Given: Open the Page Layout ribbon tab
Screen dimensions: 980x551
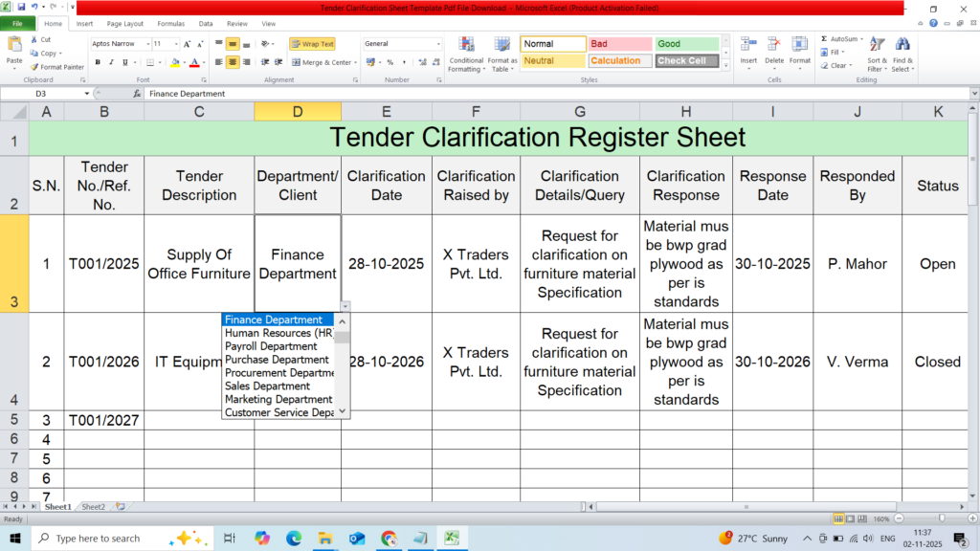Looking at the screenshot, I should click(125, 23).
